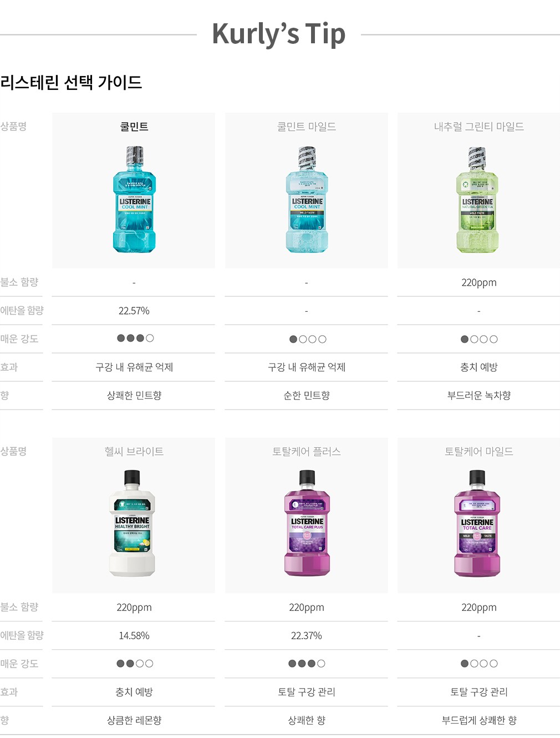Screen dimensions: 560x738
Task: Select the 헬씨 브라이트 product title
Action: (134, 452)
